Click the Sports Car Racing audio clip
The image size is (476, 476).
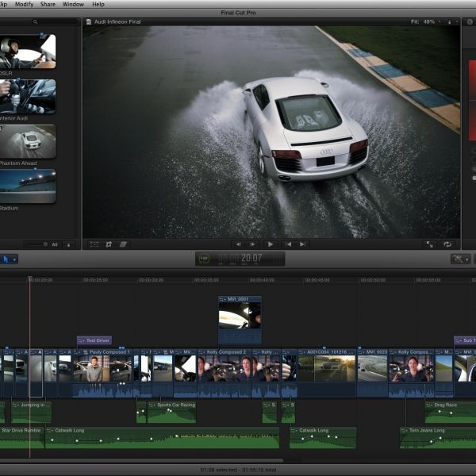(171, 412)
